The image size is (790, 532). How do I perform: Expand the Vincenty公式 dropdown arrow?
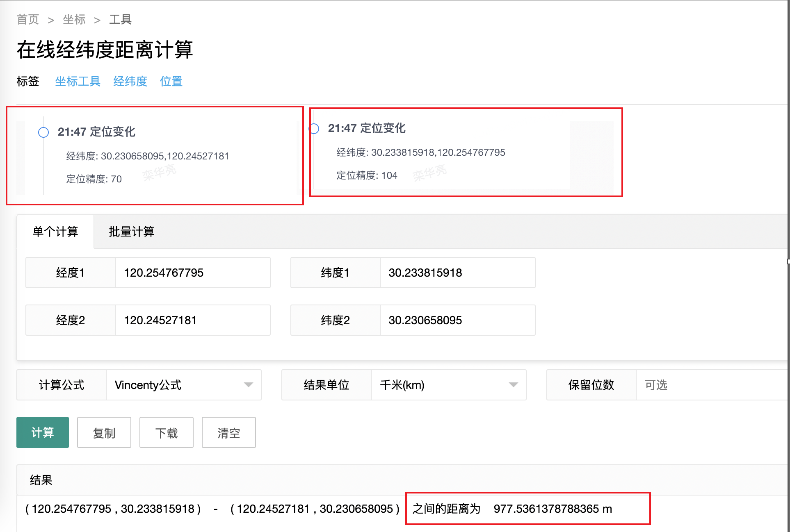click(x=248, y=385)
